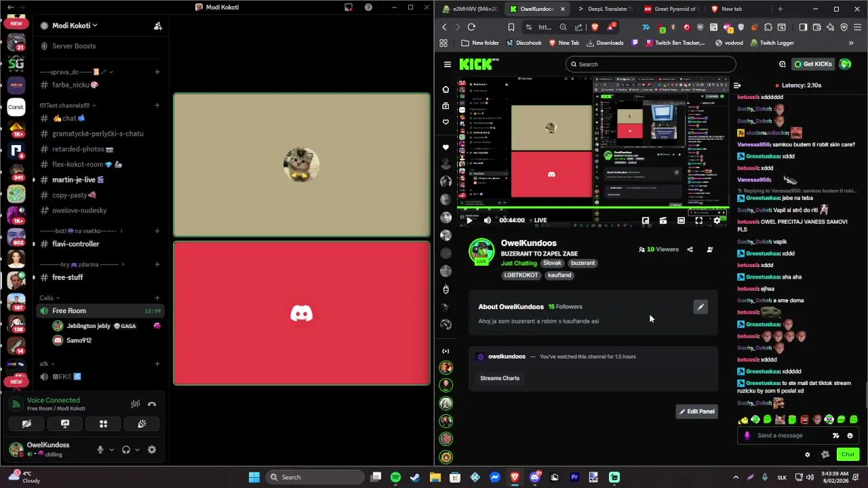Switch to Great Pyramid browser tab
868x488 pixels.
(671, 9)
